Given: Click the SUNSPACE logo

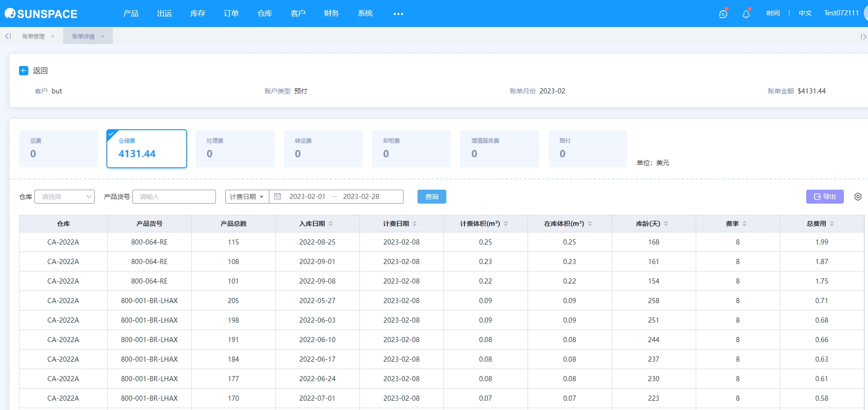Looking at the screenshot, I should tap(41, 13).
